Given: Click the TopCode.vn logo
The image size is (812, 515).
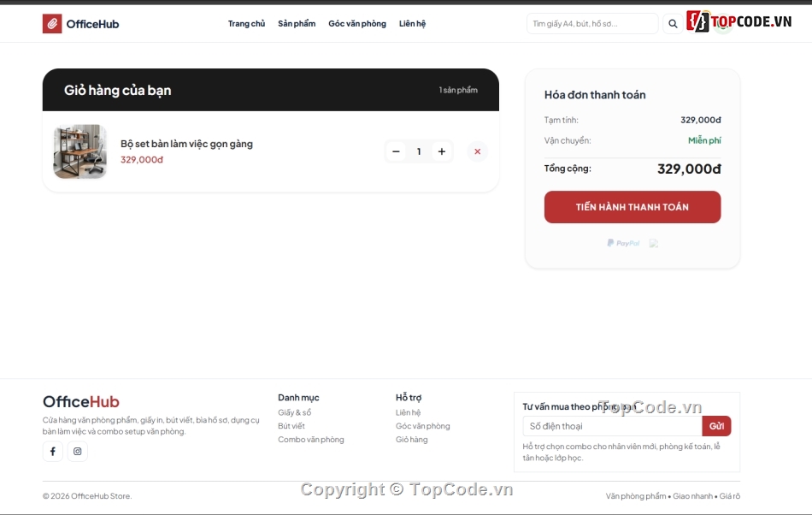Looking at the screenshot, I should (x=739, y=21).
